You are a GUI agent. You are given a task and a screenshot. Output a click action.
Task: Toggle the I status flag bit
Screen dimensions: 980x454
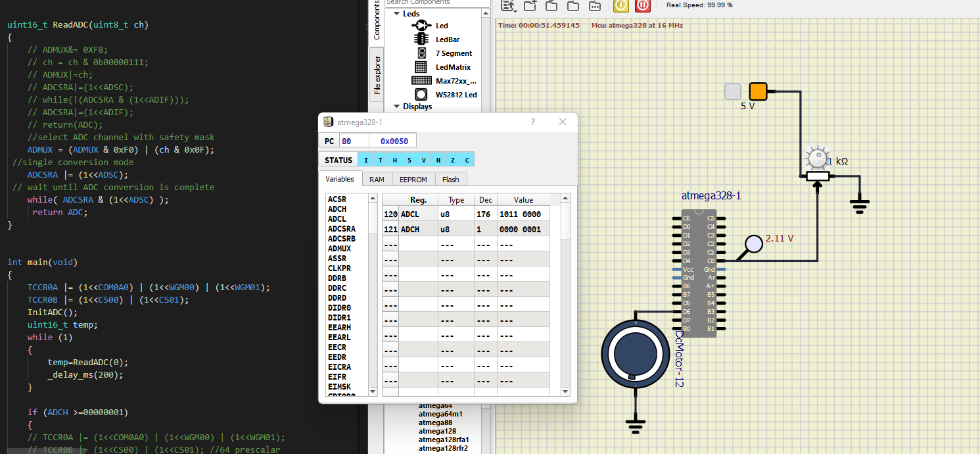point(365,160)
